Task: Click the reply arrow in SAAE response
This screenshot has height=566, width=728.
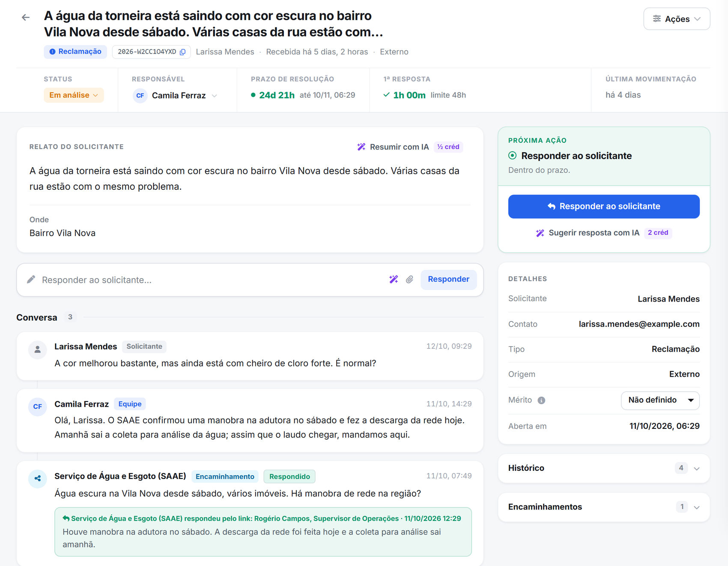Action: (66, 518)
